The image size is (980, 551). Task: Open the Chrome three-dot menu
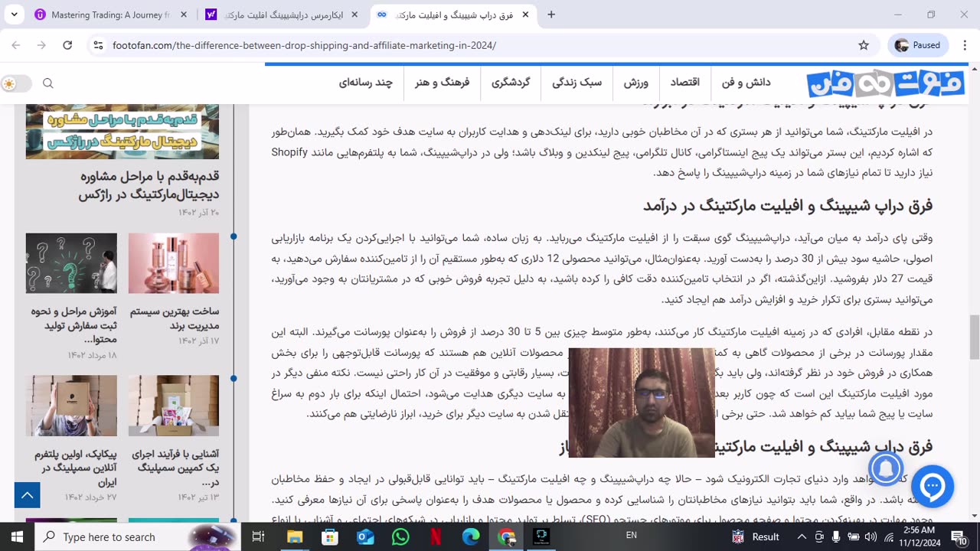coord(964,45)
